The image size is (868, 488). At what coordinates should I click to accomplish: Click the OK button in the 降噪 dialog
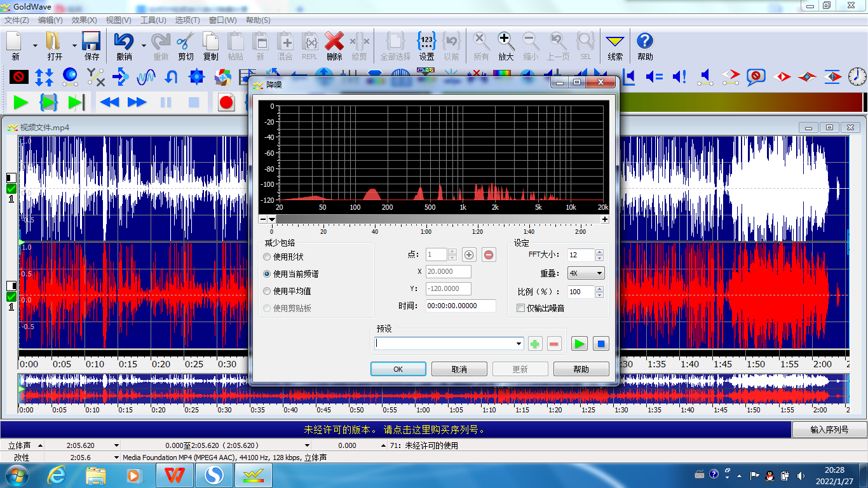[x=398, y=369]
